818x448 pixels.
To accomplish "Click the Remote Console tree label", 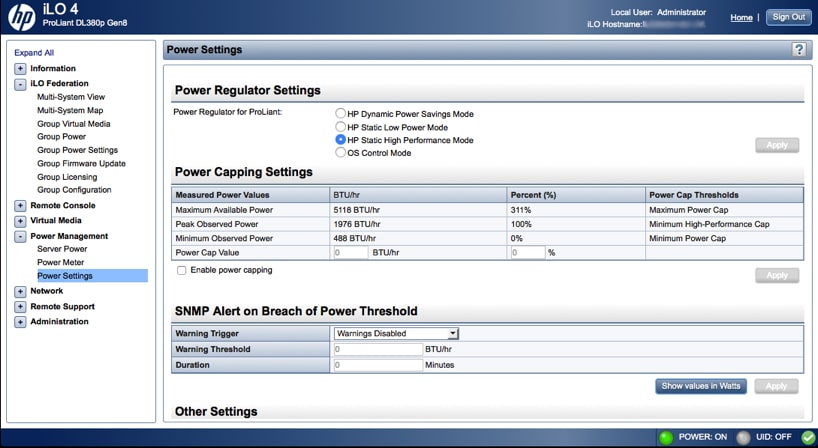I will [63, 205].
